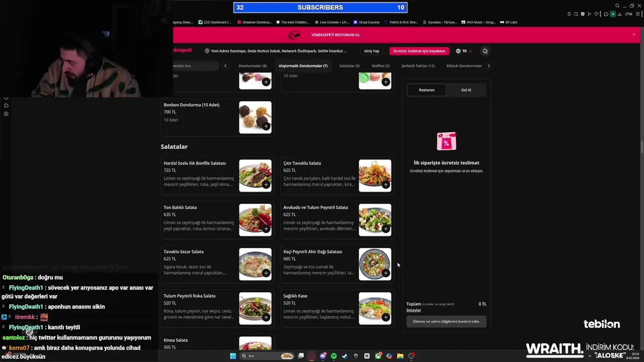This screenshot has width=644, height=362.
Task: Open the browser AI assistant icon
Action: point(629,14)
